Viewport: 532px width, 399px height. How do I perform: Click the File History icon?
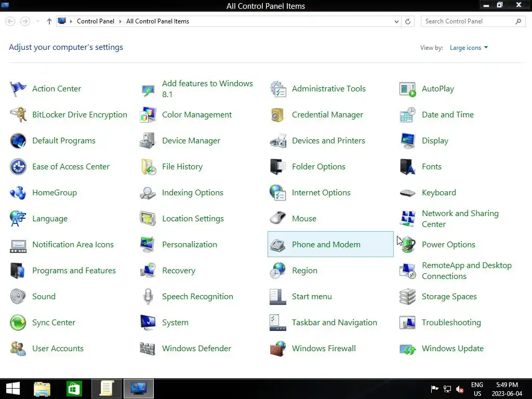click(x=148, y=167)
